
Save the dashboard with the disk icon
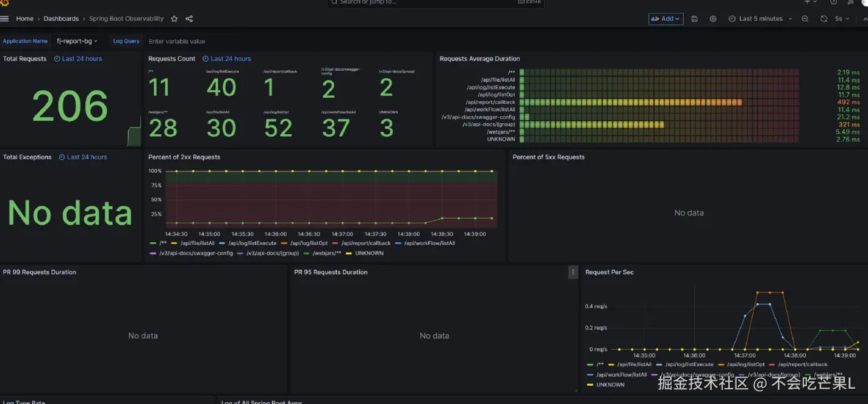[695, 19]
